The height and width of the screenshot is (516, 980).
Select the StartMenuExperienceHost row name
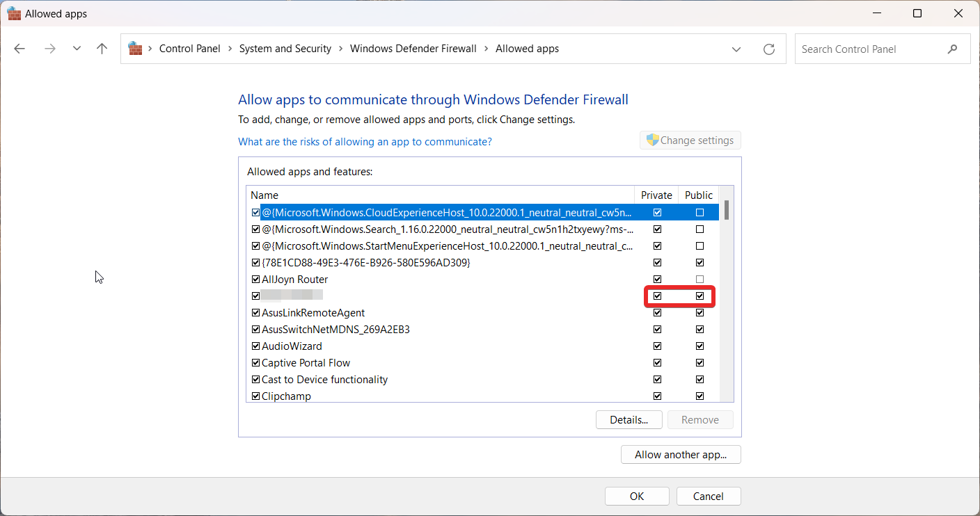tap(448, 246)
